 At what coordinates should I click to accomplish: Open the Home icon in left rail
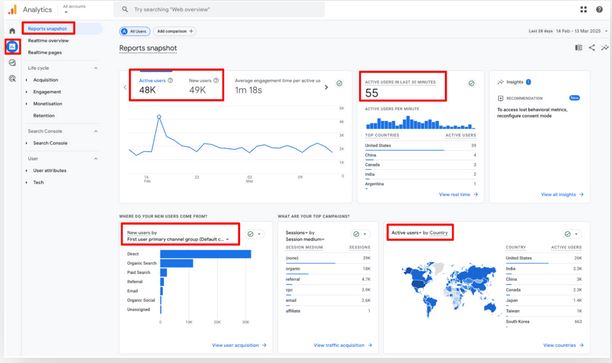click(12, 31)
